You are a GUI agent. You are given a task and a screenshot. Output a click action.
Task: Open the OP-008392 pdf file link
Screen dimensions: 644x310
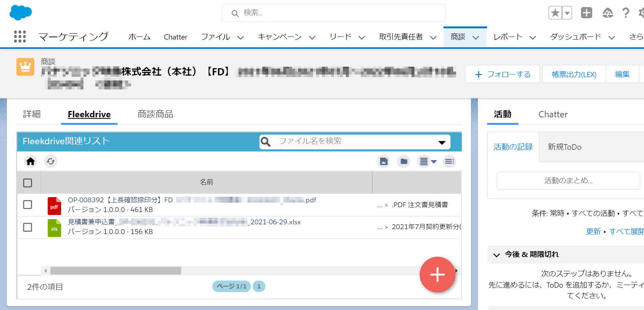tap(192, 200)
